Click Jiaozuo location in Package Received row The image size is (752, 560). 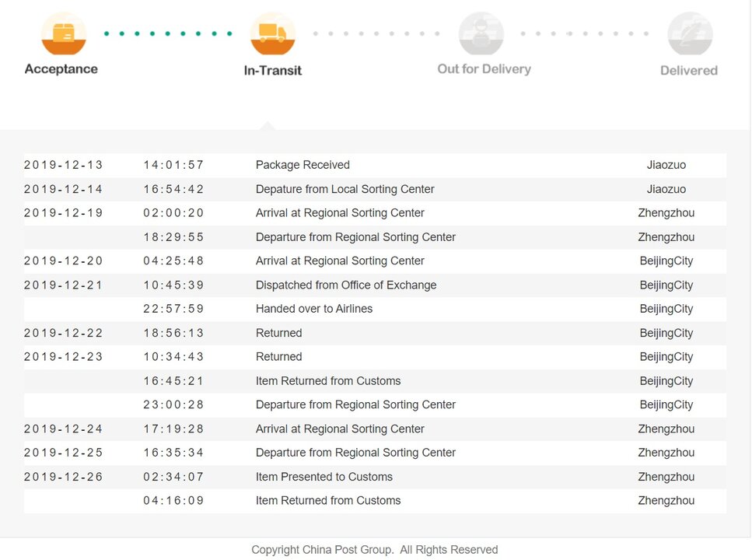(666, 165)
